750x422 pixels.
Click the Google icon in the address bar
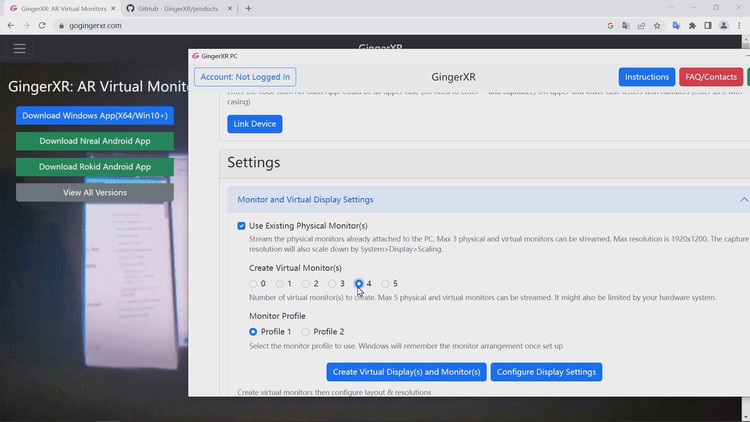tap(610, 26)
